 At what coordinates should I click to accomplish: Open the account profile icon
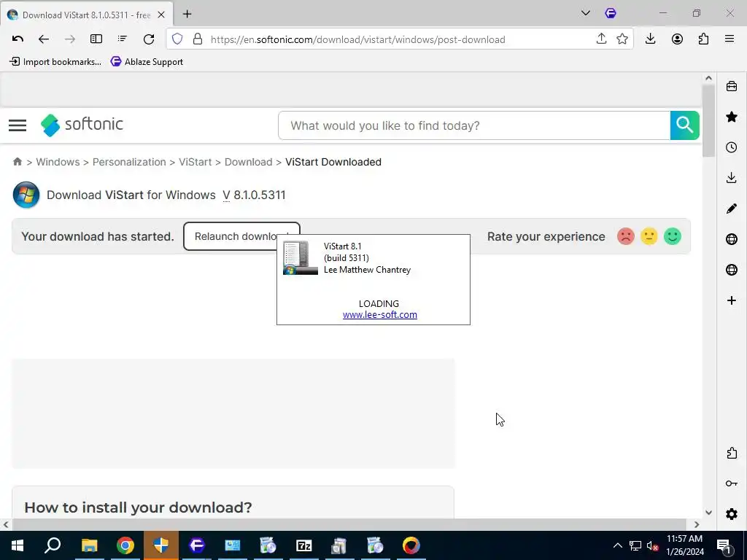tap(677, 39)
